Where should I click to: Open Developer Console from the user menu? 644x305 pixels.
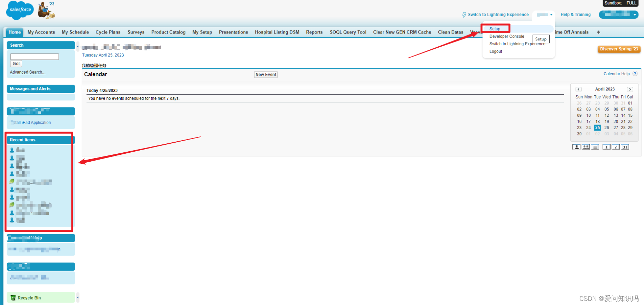point(506,36)
